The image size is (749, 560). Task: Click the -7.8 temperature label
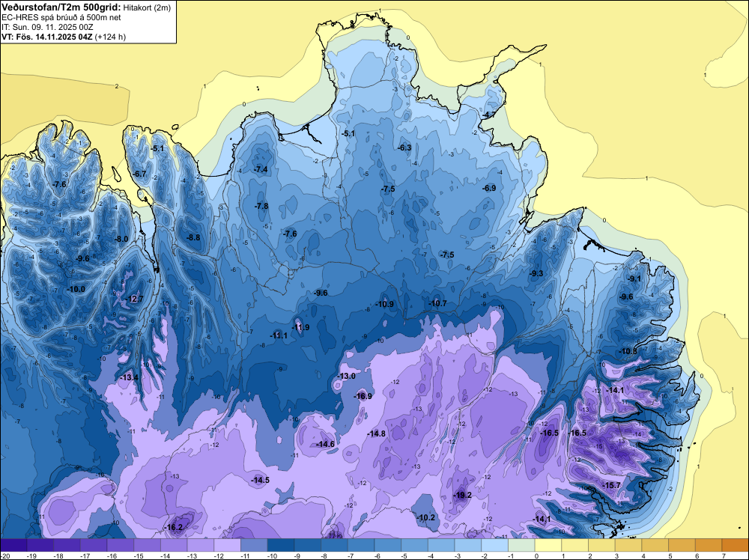[261, 206]
